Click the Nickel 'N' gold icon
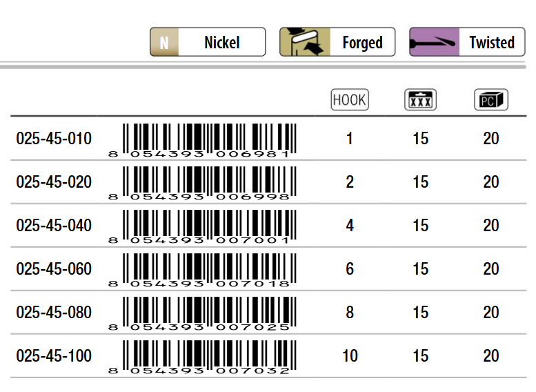Image resolution: width=536 pixels, height=392 pixels. [x=164, y=42]
